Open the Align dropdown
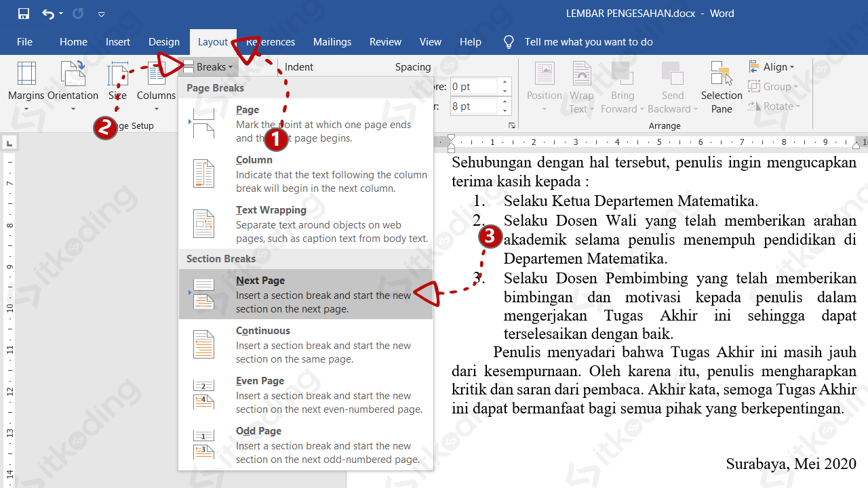The height and width of the screenshot is (488, 868). [773, 66]
